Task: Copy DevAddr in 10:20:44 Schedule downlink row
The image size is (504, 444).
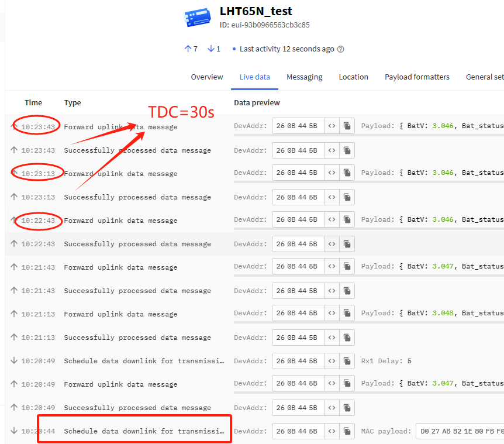Action: click(x=347, y=431)
